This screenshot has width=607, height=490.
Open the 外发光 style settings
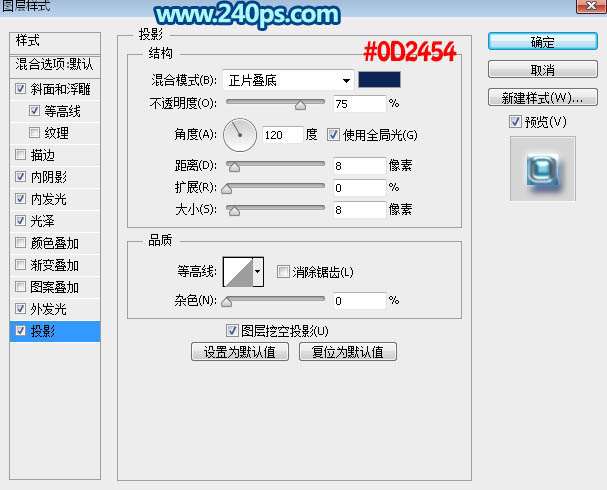click(48, 309)
